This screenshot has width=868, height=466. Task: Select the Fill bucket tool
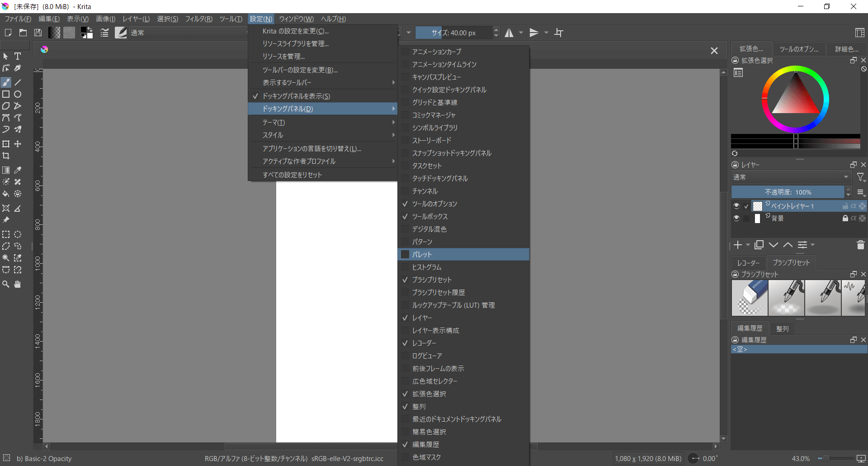click(6, 194)
